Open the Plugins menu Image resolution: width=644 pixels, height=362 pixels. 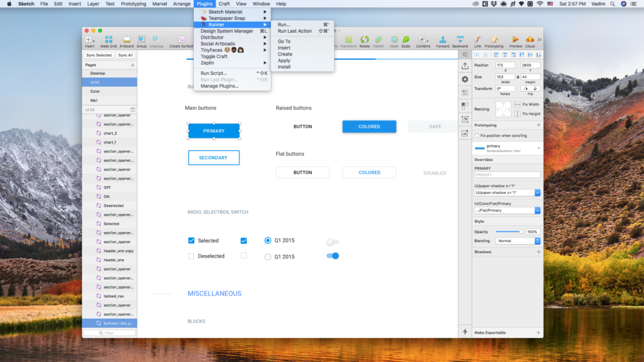(204, 4)
